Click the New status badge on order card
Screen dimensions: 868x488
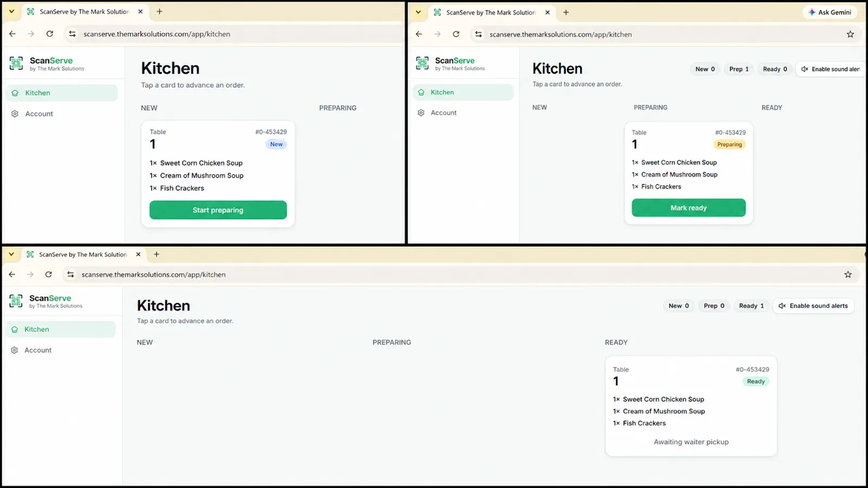click(276, 144)
